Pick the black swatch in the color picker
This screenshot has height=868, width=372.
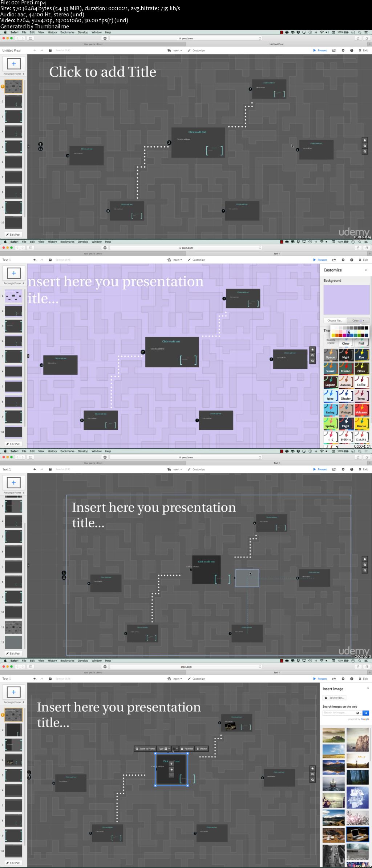coord(366,328)
